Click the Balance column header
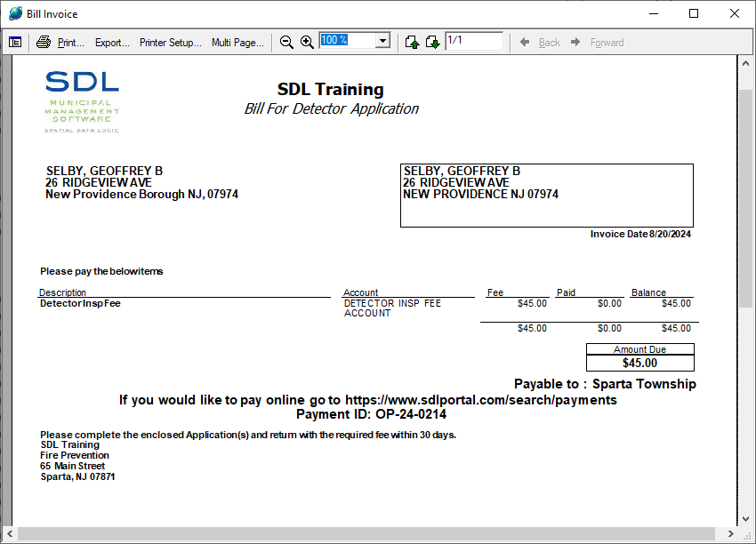The image size is (756, 544). click(x=648, y=292)
